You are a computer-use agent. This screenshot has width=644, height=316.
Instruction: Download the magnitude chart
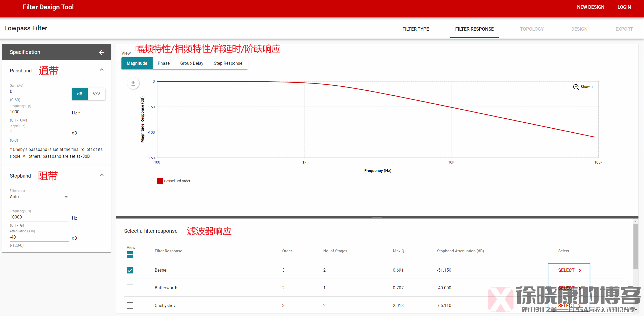[x=133, y=83]
